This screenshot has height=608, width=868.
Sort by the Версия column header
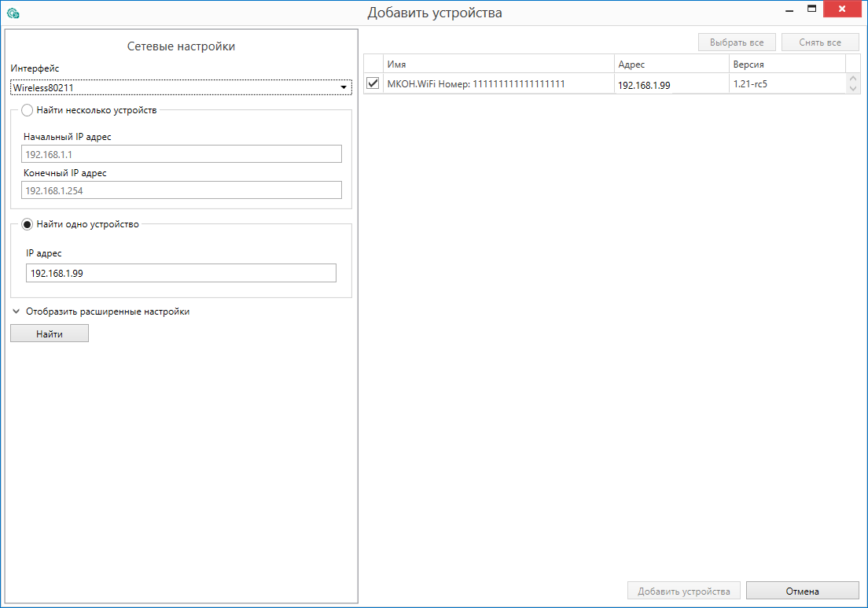click(786, 64)
